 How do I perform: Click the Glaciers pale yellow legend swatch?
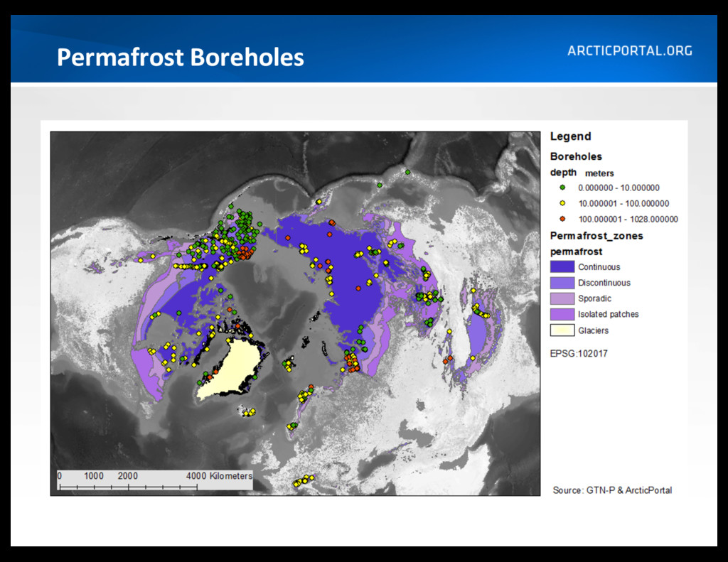tap(562, 330)
